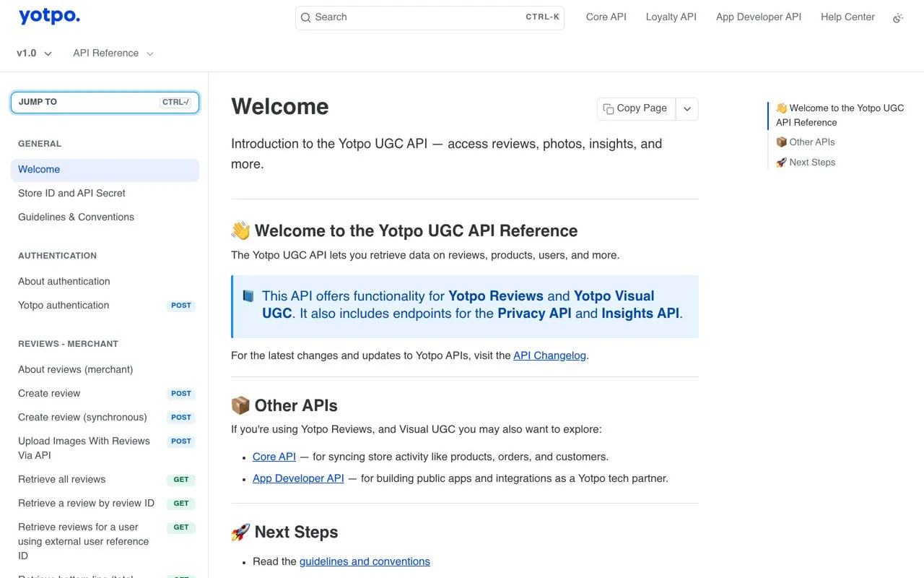
Task: Click the Next Steps heading
Action: [x=284, y=532]
